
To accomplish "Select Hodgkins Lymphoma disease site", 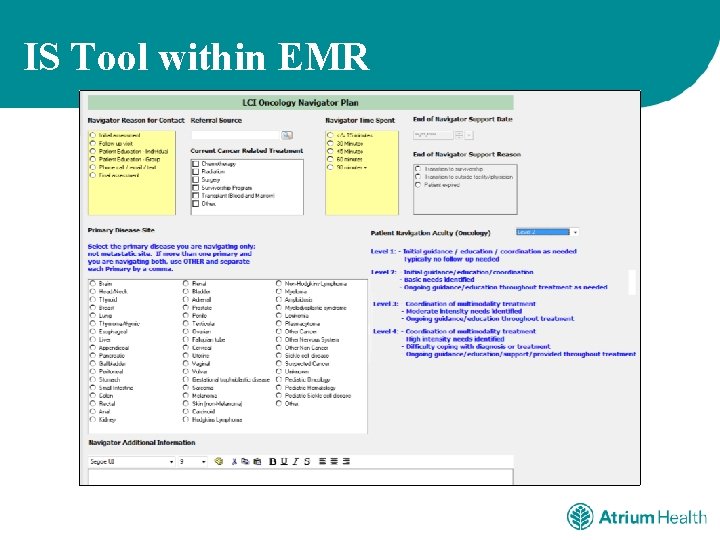I will point(186,419).
